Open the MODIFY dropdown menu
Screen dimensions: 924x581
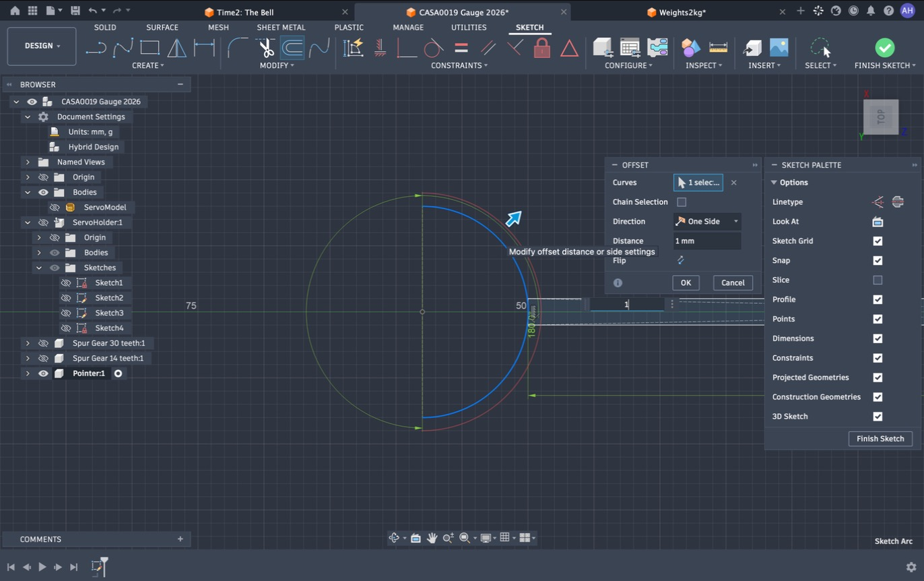pyautogui.click(x=277, y=65)
